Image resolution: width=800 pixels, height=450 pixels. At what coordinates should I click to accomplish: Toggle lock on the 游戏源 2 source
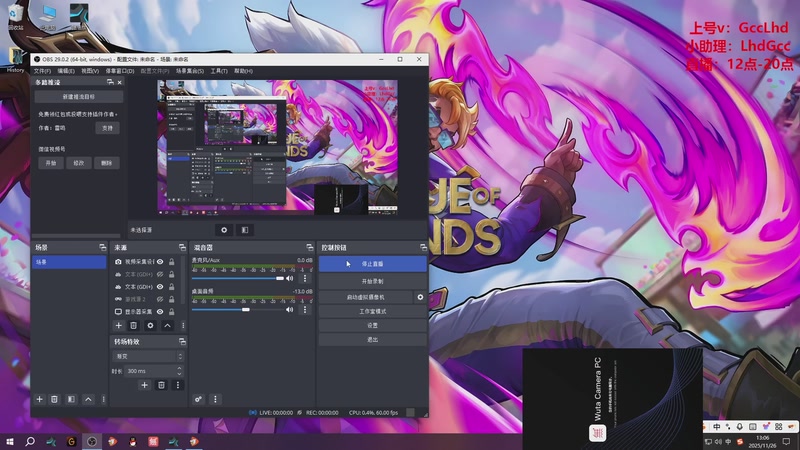pyautogui.click(x=171, y=299)
